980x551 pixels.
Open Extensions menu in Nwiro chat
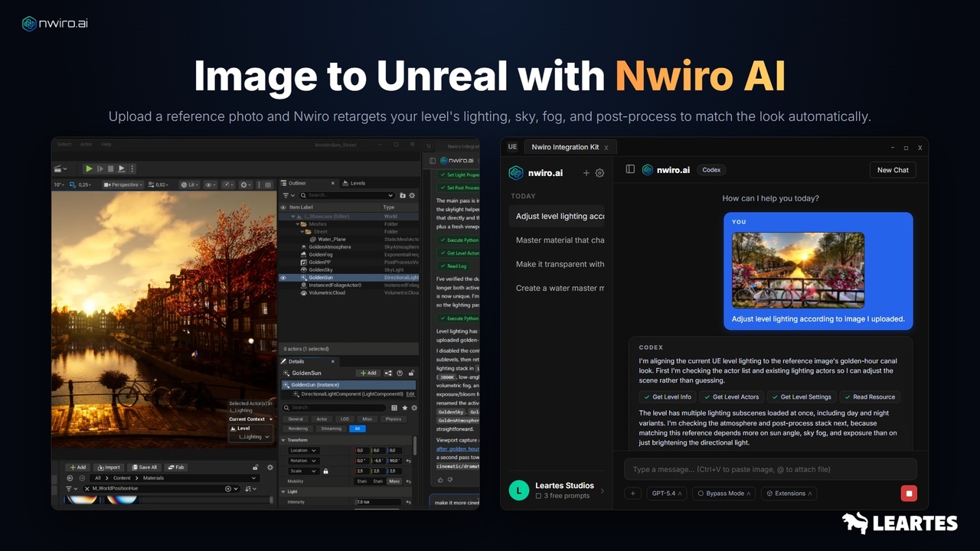789,494
